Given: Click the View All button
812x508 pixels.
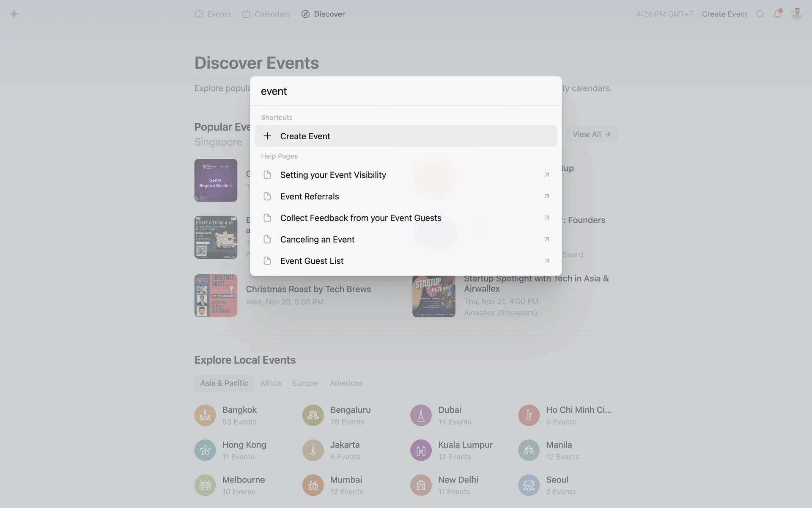Looking at the screenshot, I should 591,134.
